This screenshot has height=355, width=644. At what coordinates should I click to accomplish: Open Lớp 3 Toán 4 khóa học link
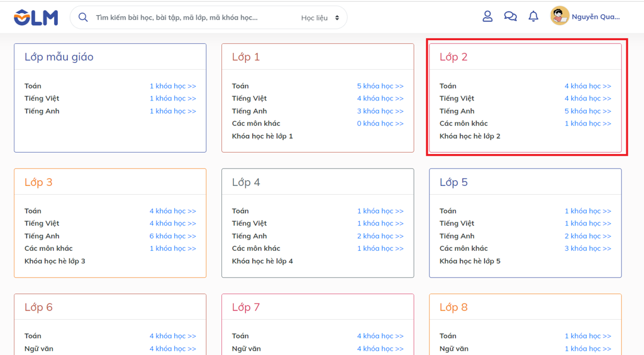172,210
